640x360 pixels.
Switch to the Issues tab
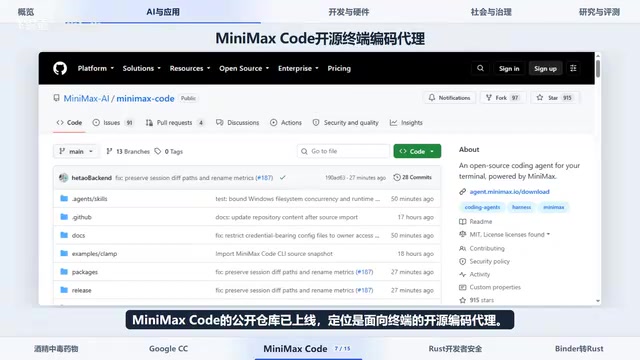(113, 122)
